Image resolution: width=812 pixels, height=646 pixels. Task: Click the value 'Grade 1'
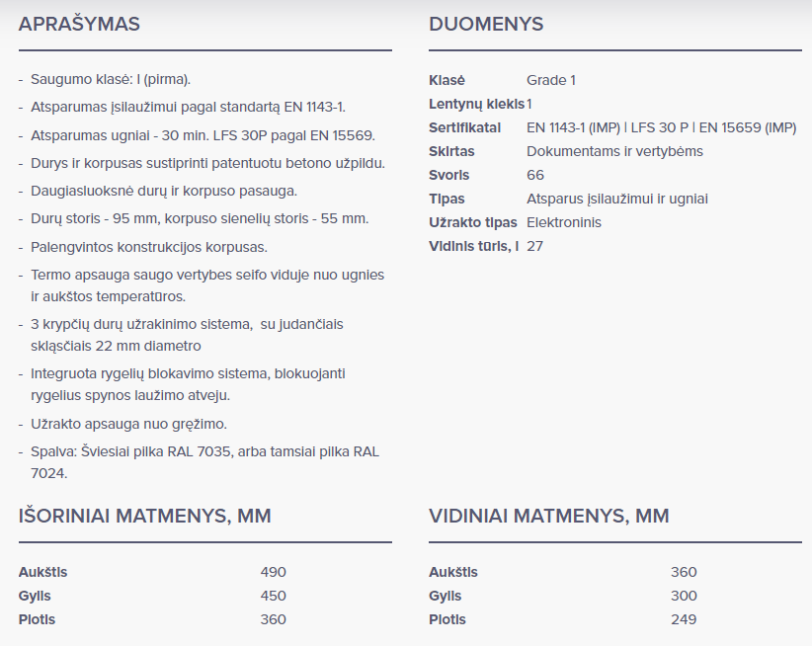tap(551, 80)
